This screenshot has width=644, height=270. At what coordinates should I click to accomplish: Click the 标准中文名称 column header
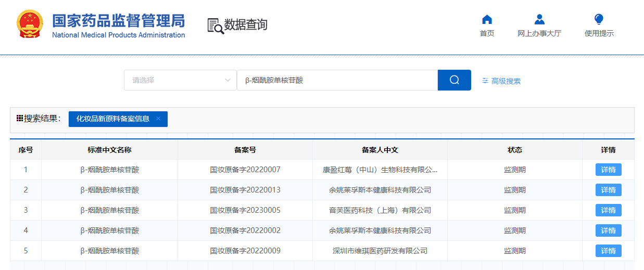pyautogui.click(x=110, y=150)
